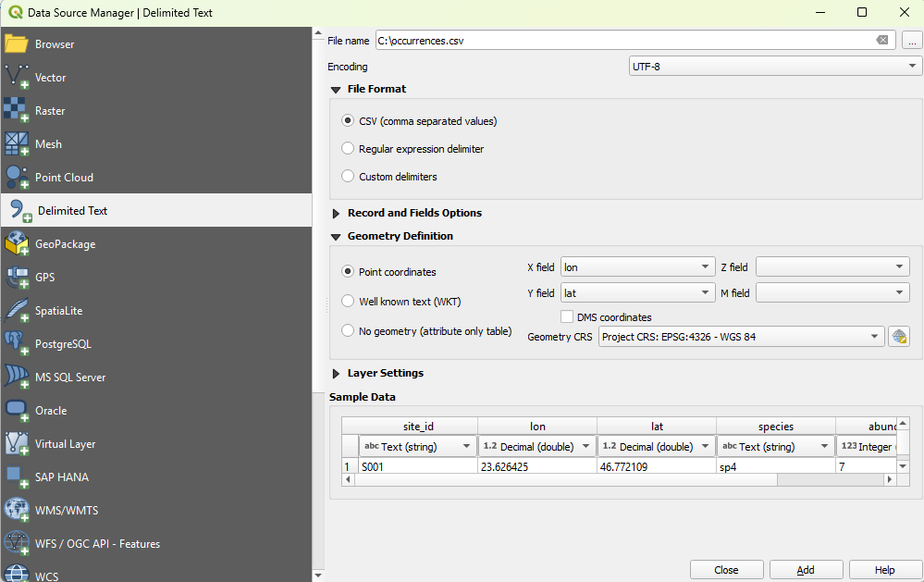Click the S001 cell in sample data
Screen dimensions: 924x582
[418, 466]
